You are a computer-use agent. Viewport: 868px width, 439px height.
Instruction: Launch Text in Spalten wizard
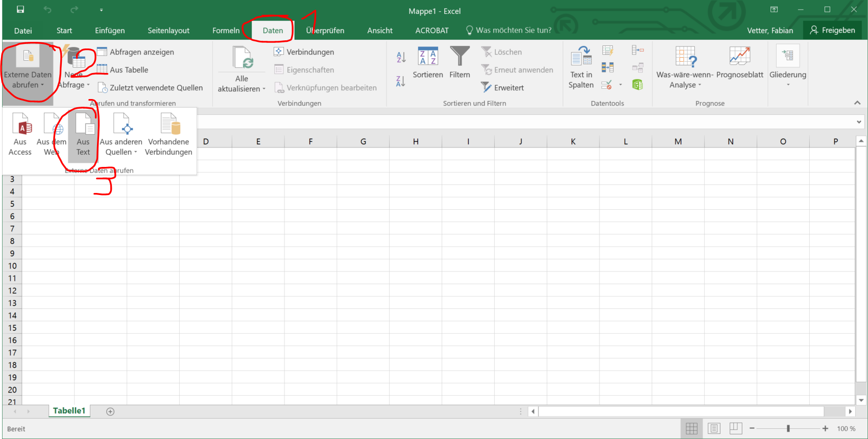(581, 67)
